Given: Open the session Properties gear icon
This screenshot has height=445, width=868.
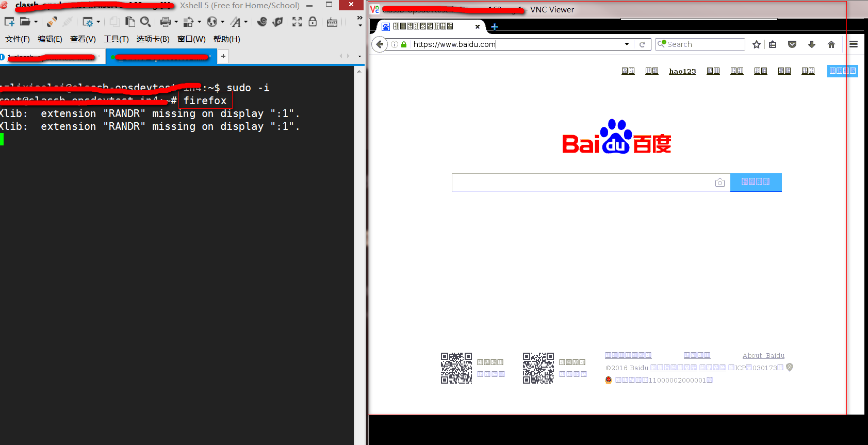Looking at the screenshot, I should 88,22.
